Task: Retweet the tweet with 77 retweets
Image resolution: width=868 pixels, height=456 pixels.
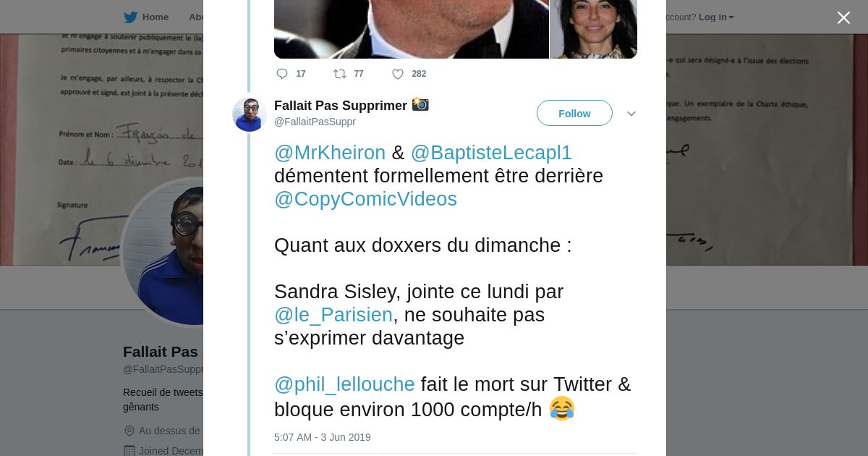Action: 340,74
